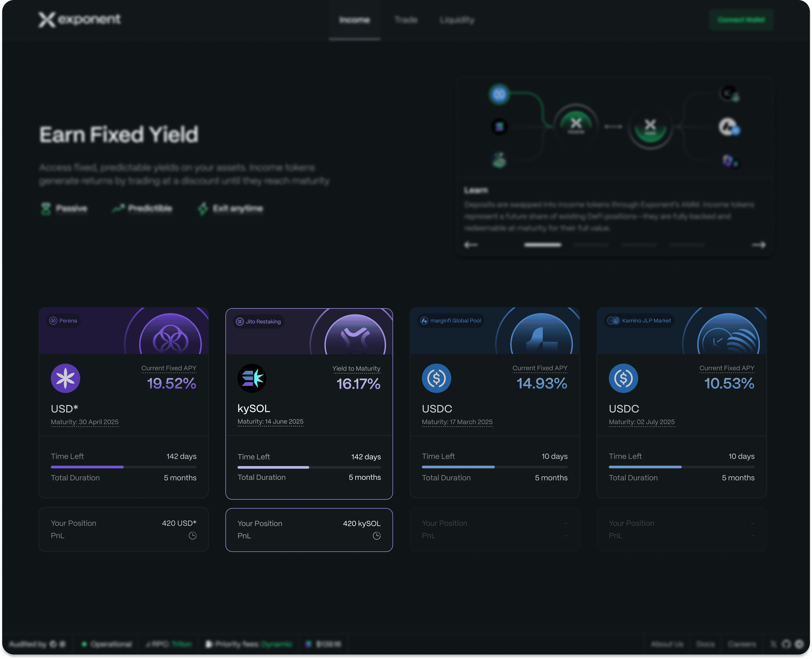Image resolution: width=812 pixels, height=659 pixels.
Task: Click the Perena platform badge
Action: pos(64,321)
